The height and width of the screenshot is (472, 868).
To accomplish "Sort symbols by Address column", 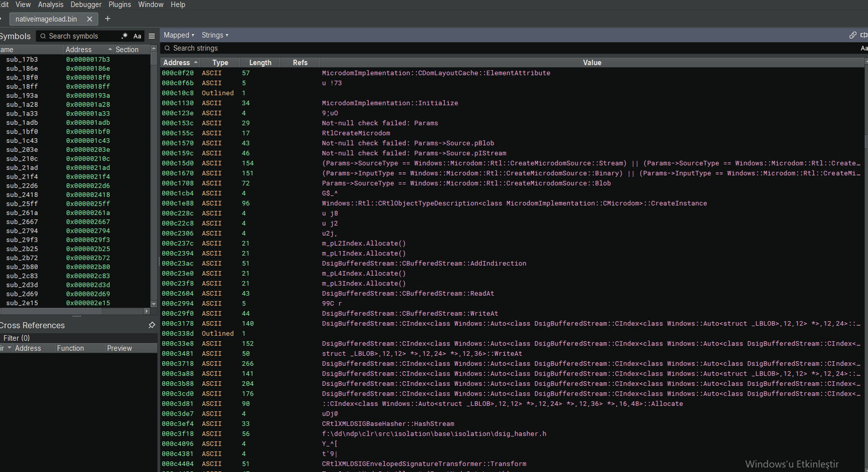I will [x=88, y=49].
